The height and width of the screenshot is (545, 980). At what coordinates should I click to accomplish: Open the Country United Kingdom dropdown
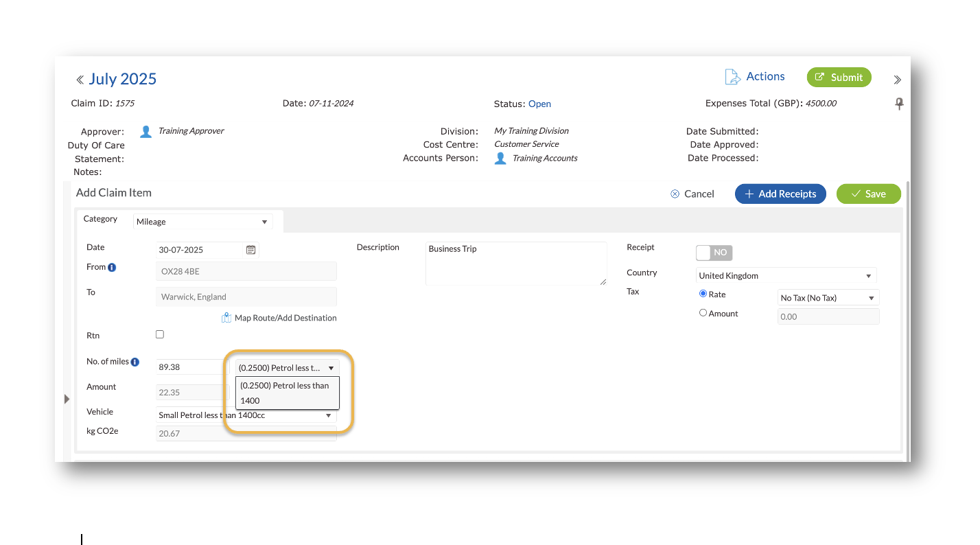coord(786,276)
